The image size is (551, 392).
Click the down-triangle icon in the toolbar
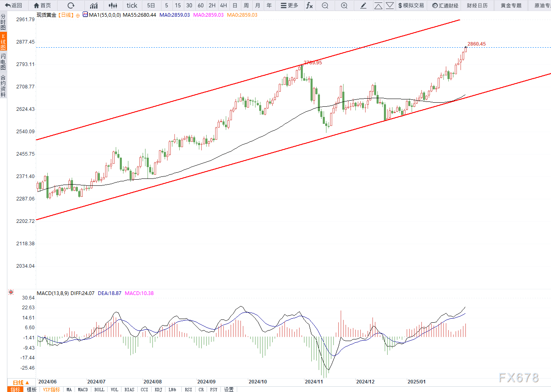390,5
